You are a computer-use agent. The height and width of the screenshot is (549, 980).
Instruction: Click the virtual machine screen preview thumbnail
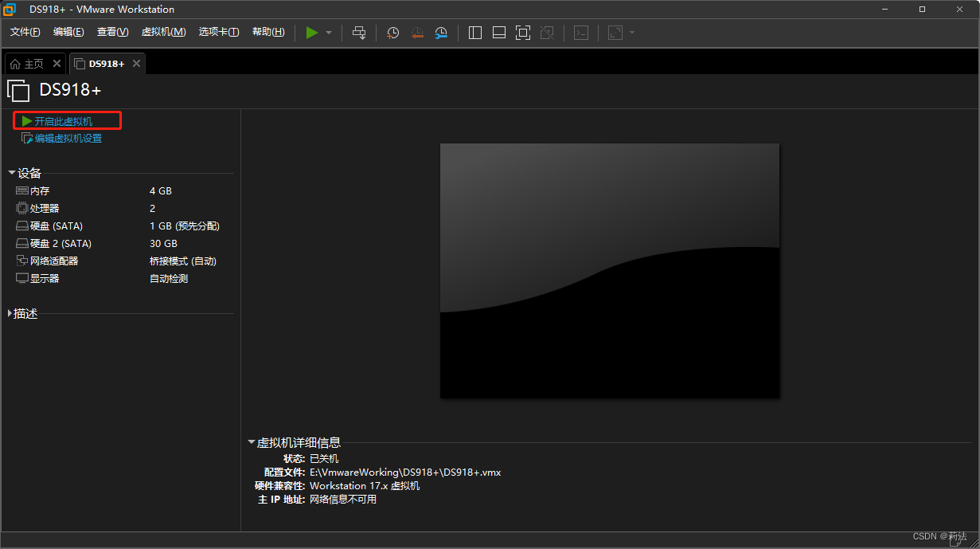pos(610,271)
